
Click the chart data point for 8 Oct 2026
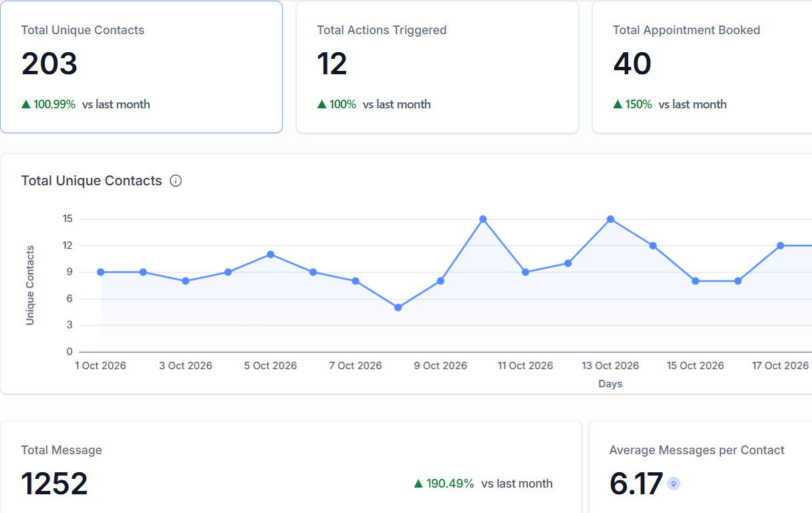(x=398, y=308)
